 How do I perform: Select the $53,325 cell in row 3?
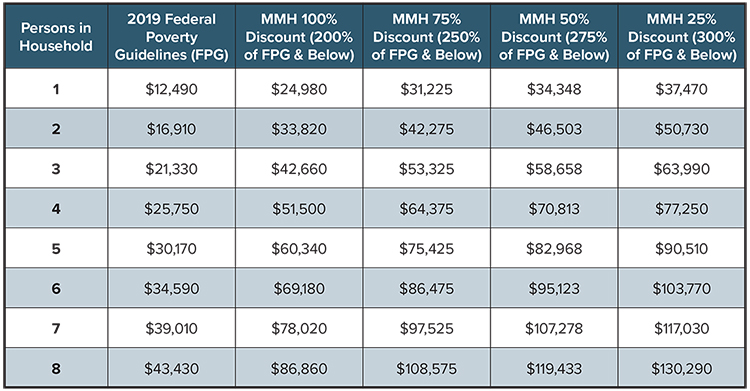click(x=426, y=168)
